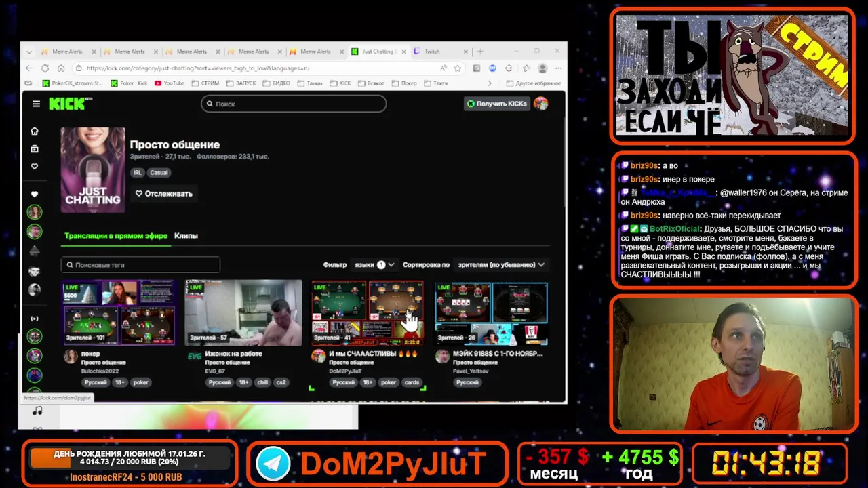868x488 pixels.
Task: Open Bulochka2022 channel link
Action: coord(100,371)
